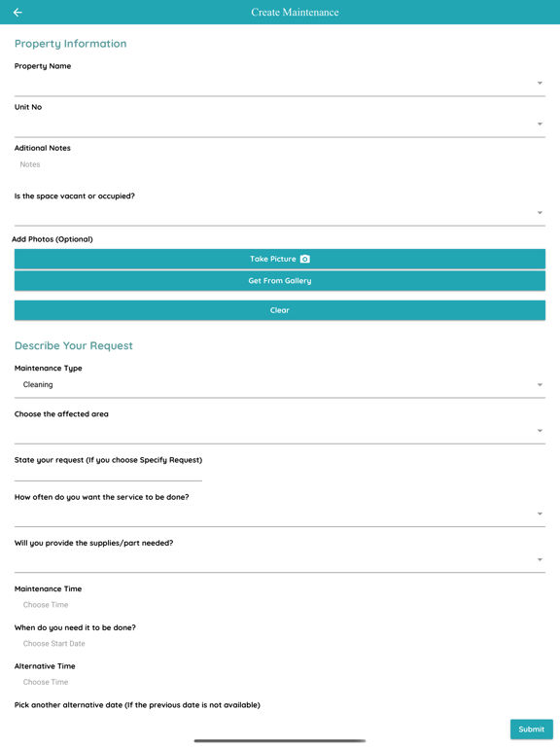Screen dimensions: 560x747
Task: Open the vacant or occupied dropdown
Action: [x=280, y=213]
